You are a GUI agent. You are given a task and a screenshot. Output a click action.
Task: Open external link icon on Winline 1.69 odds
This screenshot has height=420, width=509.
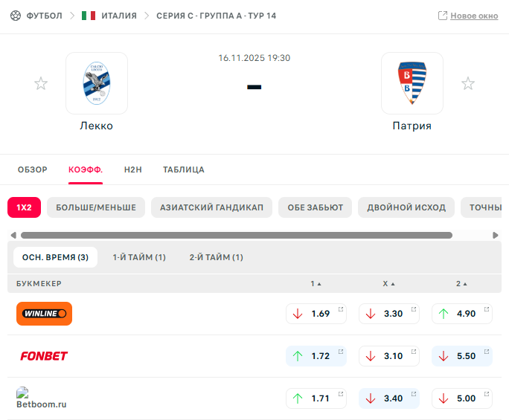pos(341,309)
